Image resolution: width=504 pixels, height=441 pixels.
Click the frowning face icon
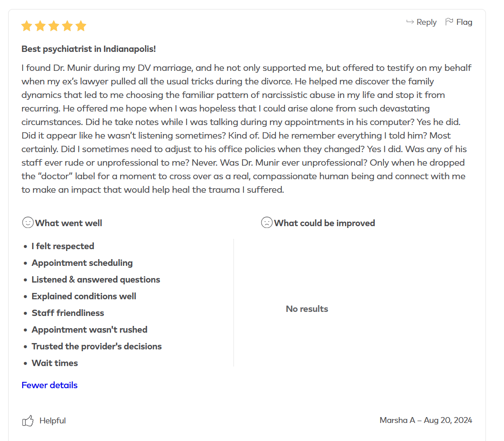coord(266,223)
